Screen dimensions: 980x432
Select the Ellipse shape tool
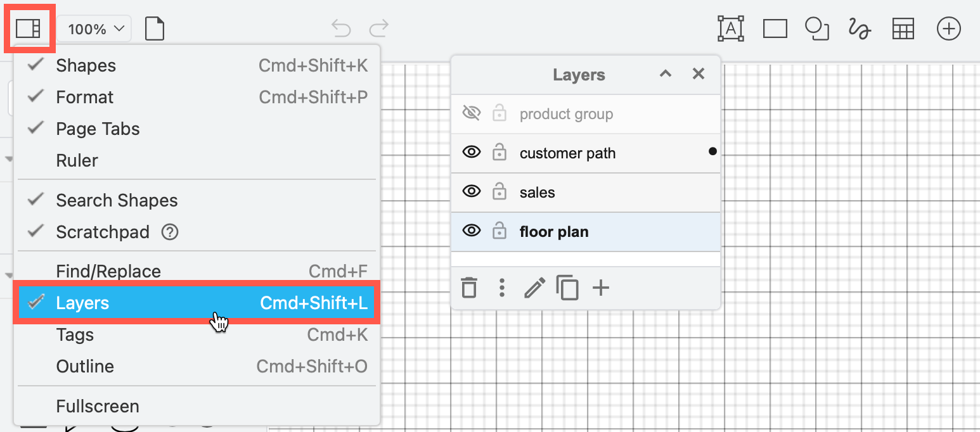coord(816,28)
